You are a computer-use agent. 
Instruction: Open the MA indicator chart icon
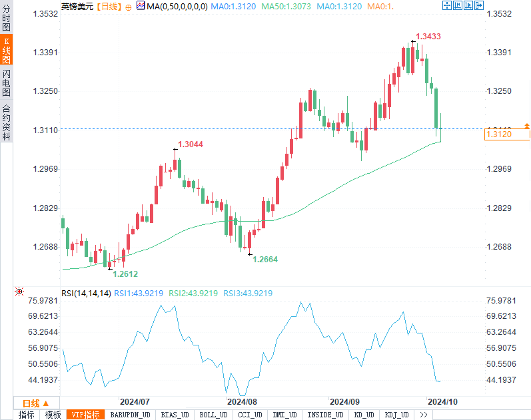coord(141,5)
